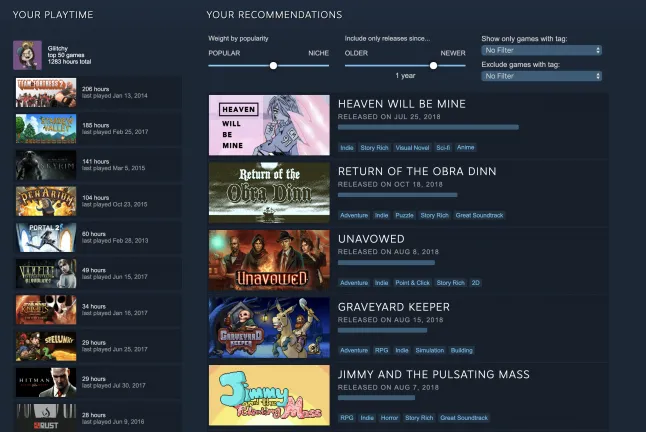The image size is (646, 432).
Task: Select RPG tag on Graveyard Keeper
Action: click(382, 350)
